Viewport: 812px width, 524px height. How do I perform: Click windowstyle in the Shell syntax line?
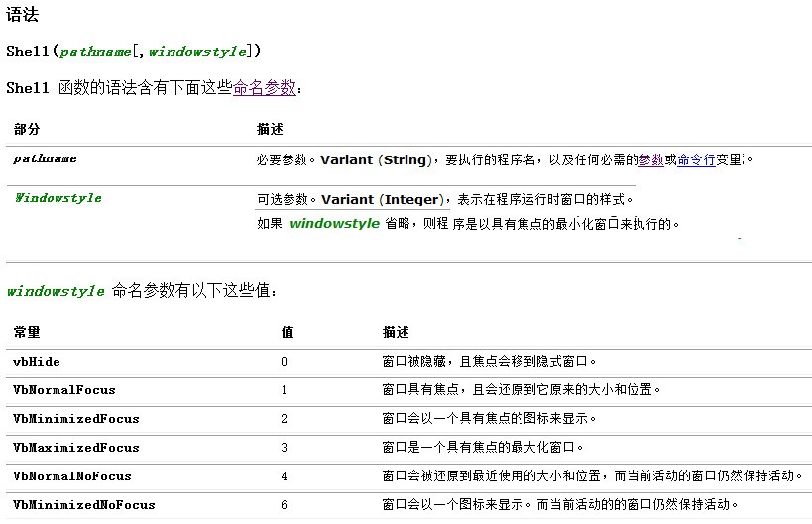click(197, 52)
